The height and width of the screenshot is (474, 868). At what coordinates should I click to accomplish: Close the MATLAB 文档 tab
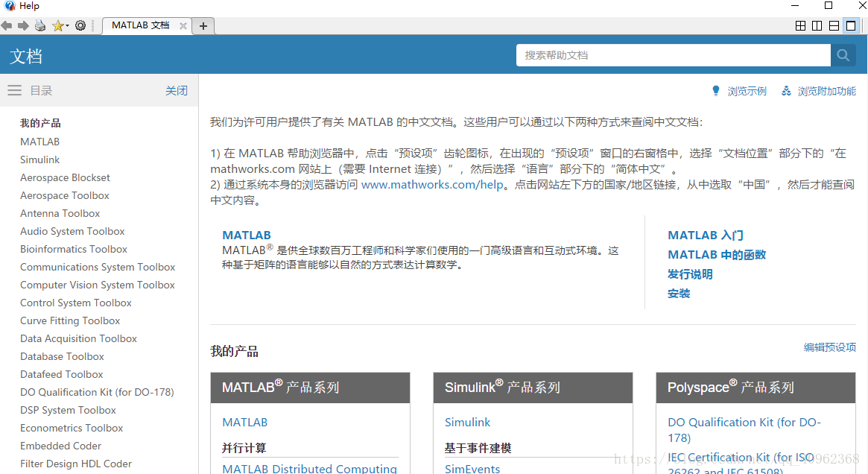183,25
